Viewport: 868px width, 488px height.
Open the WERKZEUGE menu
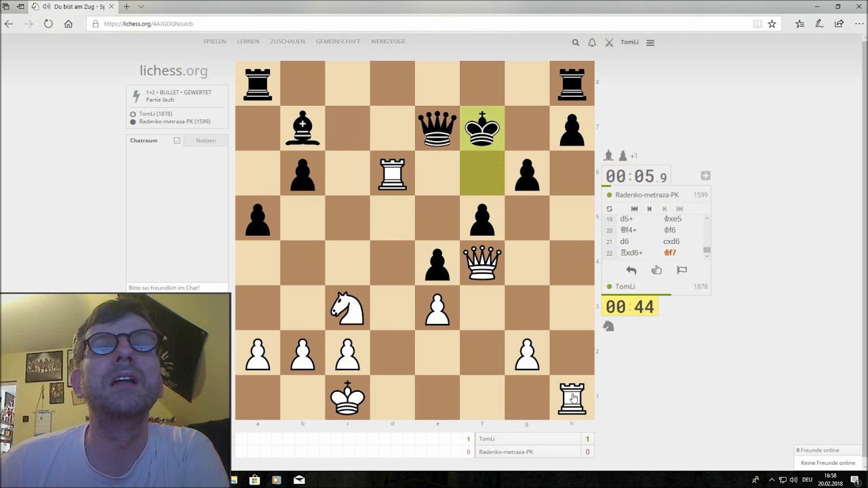point(388,41)
